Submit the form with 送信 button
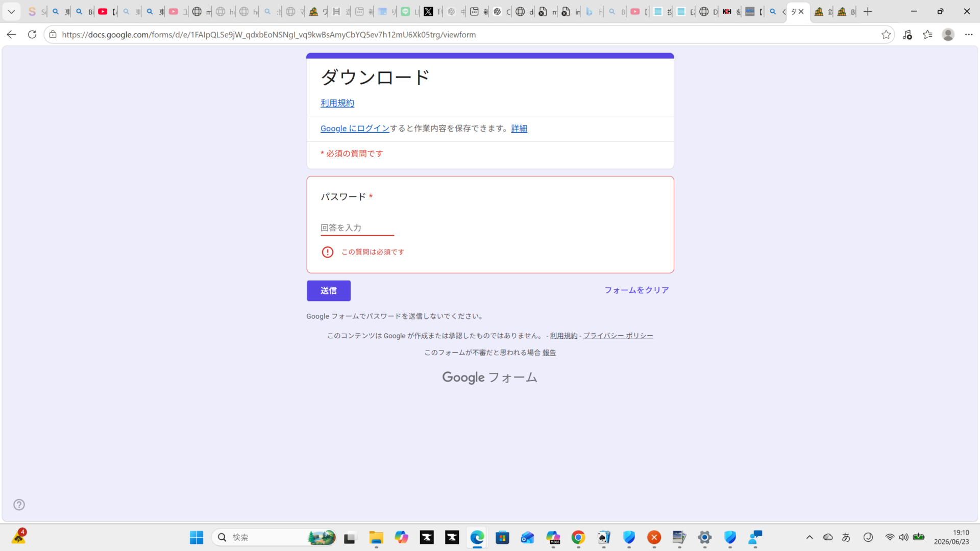 pos(328,290)
